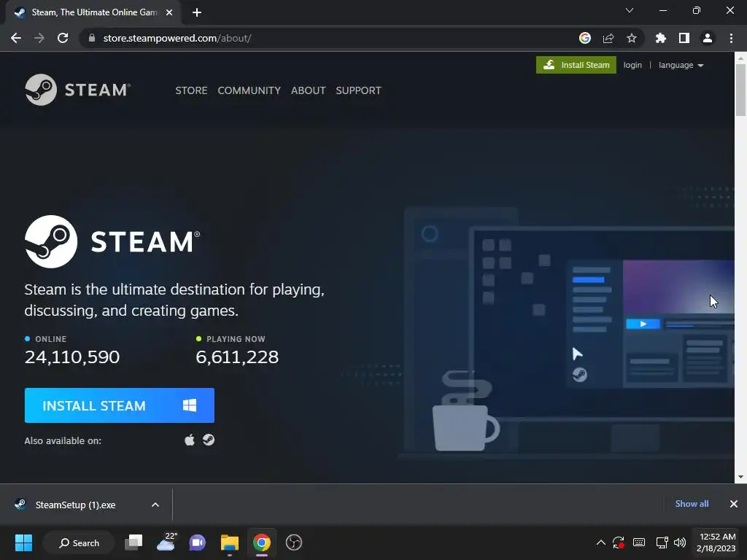Image resolution: width=747 pixels, height=560 pixels.
Task: Open the SUPPORT page link
Action: (358, 90)
